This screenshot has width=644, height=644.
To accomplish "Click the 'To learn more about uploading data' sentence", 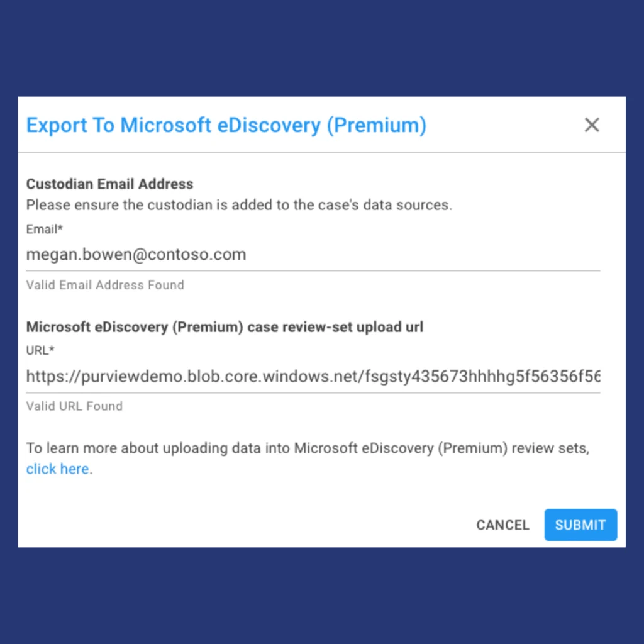I will coord(308,448).
